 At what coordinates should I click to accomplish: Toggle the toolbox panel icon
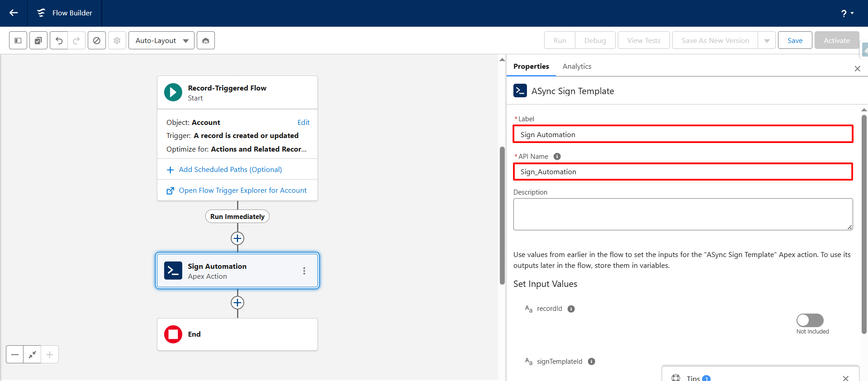click(x=18, y=40)
